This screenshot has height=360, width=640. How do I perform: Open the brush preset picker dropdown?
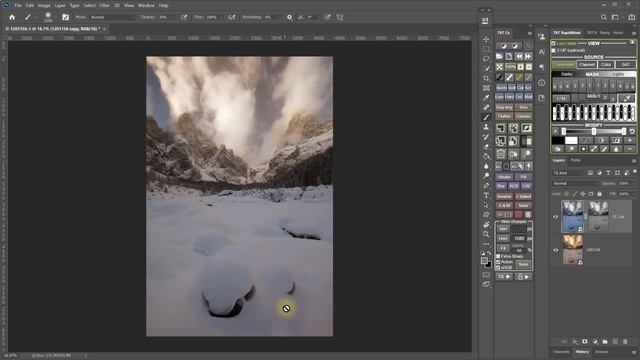56,18
